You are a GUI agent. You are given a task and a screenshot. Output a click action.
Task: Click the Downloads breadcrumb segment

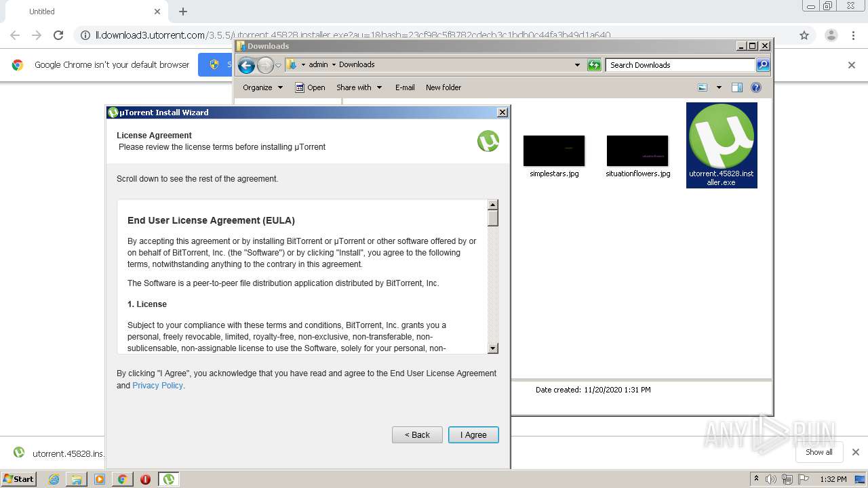pyautogui.click(x=357, y=65)
